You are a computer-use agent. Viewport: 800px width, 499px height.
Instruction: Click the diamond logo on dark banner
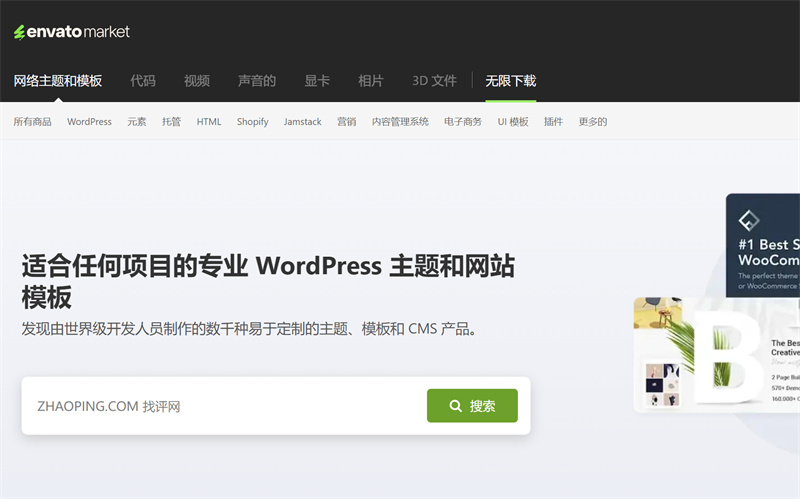(x=748, y=220)
